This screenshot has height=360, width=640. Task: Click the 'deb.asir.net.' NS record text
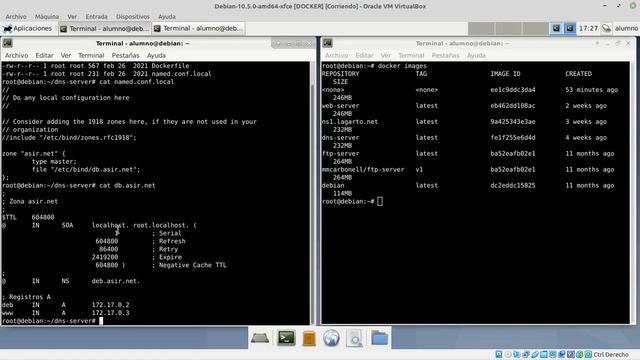tap(116, 281)
